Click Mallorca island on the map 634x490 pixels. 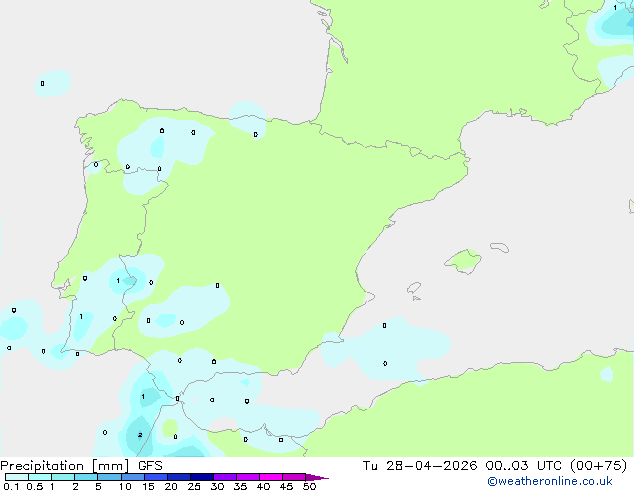[462, 262]
